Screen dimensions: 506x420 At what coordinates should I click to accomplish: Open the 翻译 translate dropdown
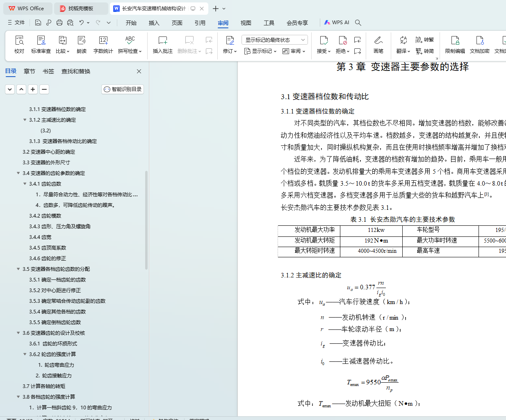(x=403, y=51)
